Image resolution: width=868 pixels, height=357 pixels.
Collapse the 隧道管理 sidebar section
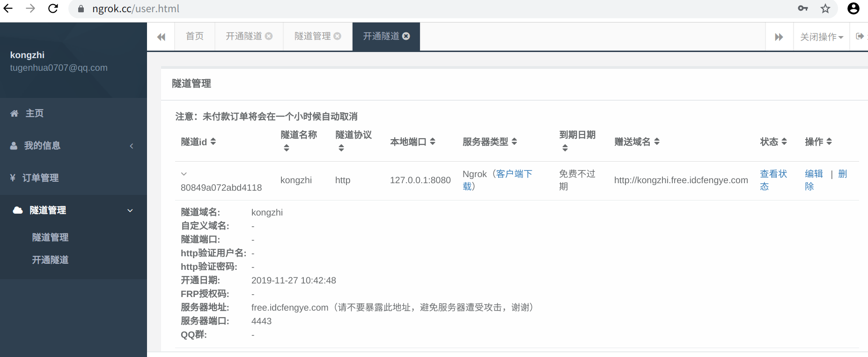[x=130, y=210]
